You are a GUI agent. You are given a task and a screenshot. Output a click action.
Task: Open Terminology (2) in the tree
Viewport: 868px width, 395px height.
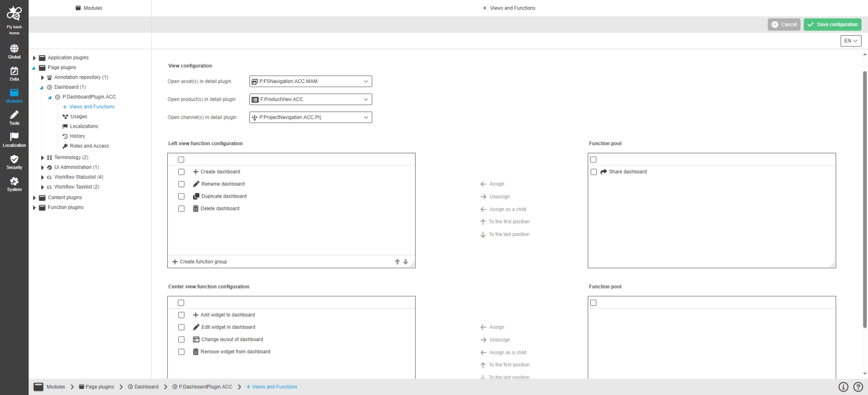(x=71, y=157)
